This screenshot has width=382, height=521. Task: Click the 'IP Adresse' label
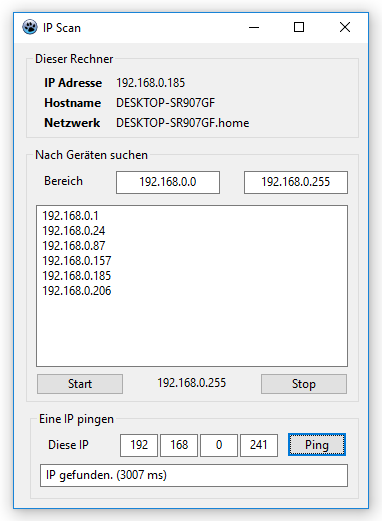point(73,83)
